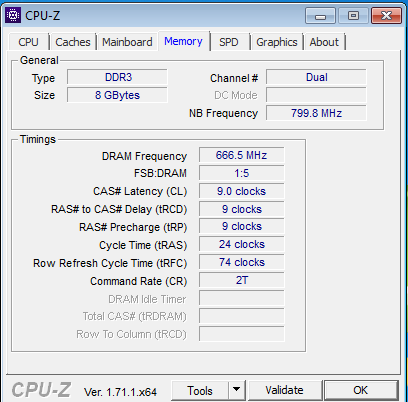The image size is (408, 402).
Task: Click the greyed Total CAS# (tRDRAM) label
Action: (x=135, y=316)
